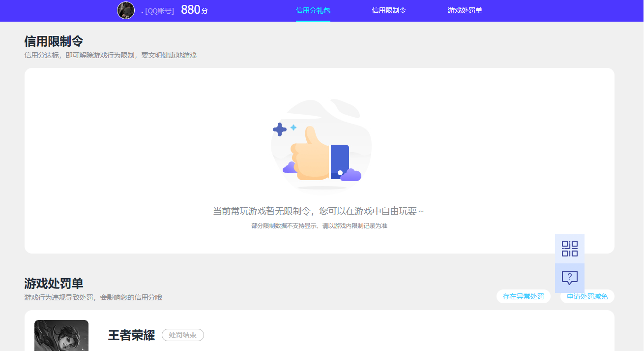Click the 王者荣耀 game title
The width and height of the screenshot is (644, 351).
pos(131,335)
